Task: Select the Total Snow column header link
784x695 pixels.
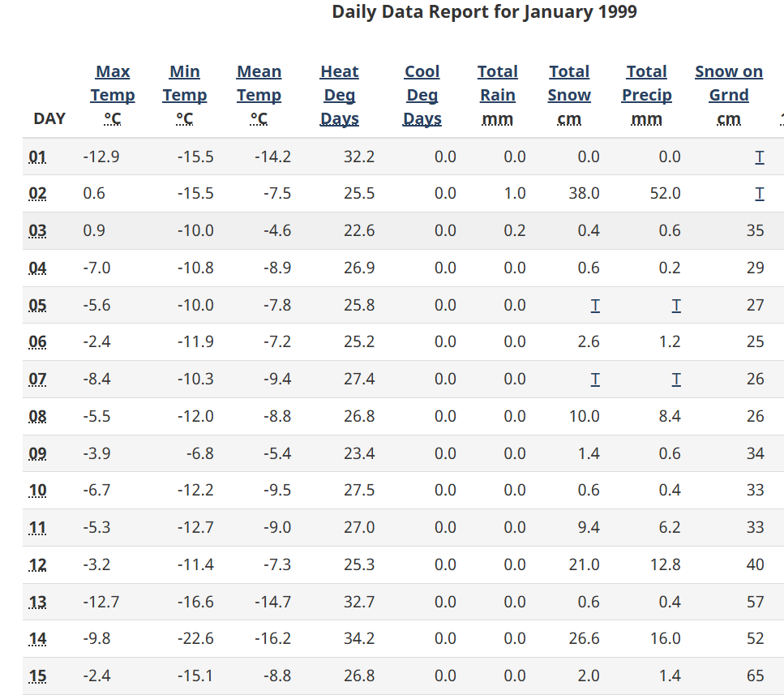Action: pyautogui.click(x=569, y=95)
